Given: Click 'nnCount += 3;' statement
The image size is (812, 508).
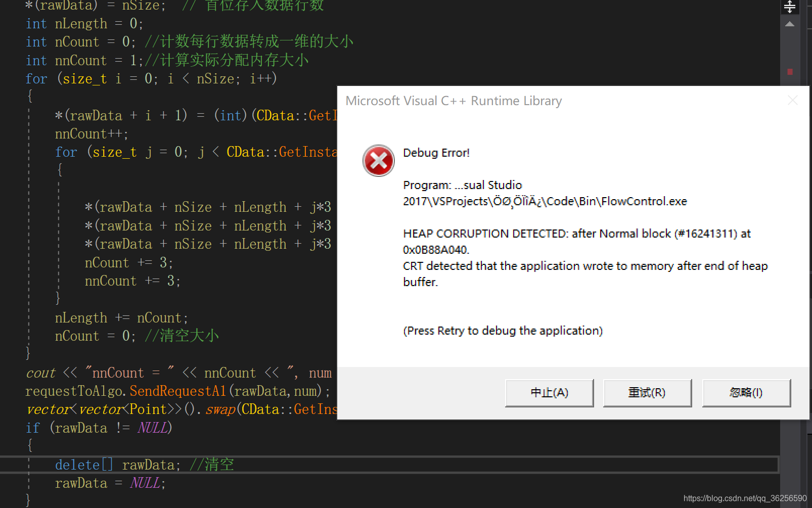Looking at the screenshot, I should coord(132,281).
